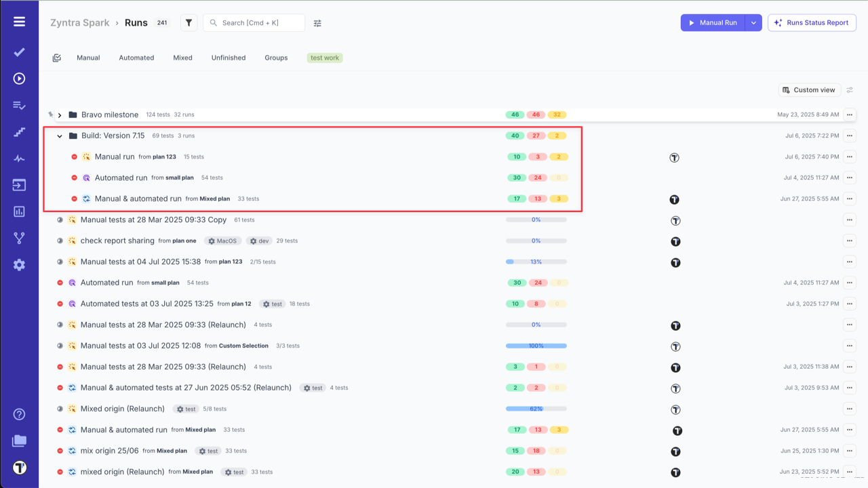
Task: Click the view options sliders icon beside search
Action: (317, 22)
